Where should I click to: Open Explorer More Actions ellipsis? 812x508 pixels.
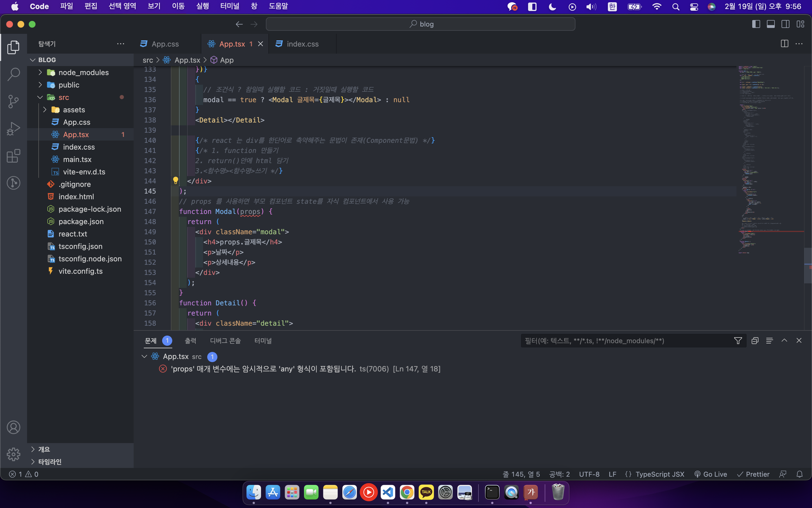tap(120, 44)
